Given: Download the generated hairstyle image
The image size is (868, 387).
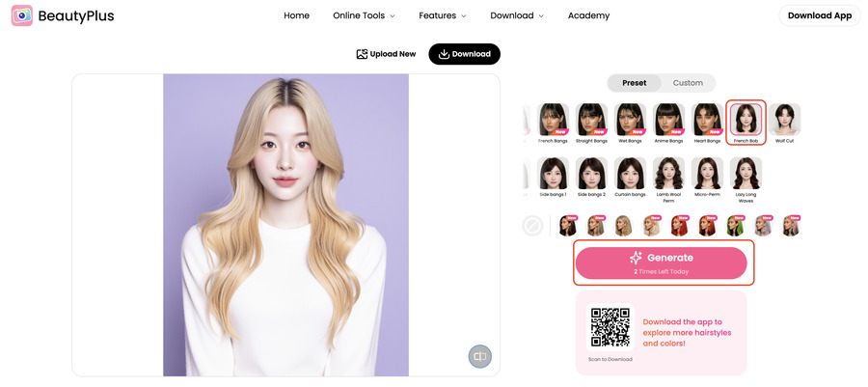Looking at the screenshot, I should (465, 54).
